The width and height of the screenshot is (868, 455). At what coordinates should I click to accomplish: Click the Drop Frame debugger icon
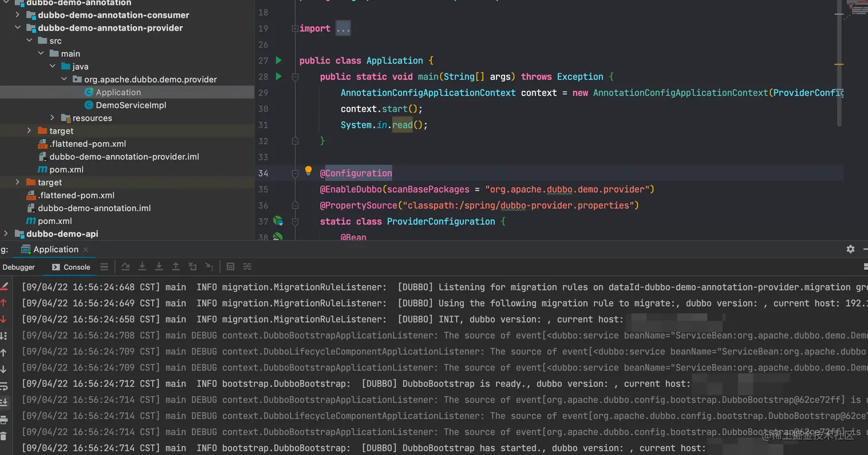pos(193,267)
